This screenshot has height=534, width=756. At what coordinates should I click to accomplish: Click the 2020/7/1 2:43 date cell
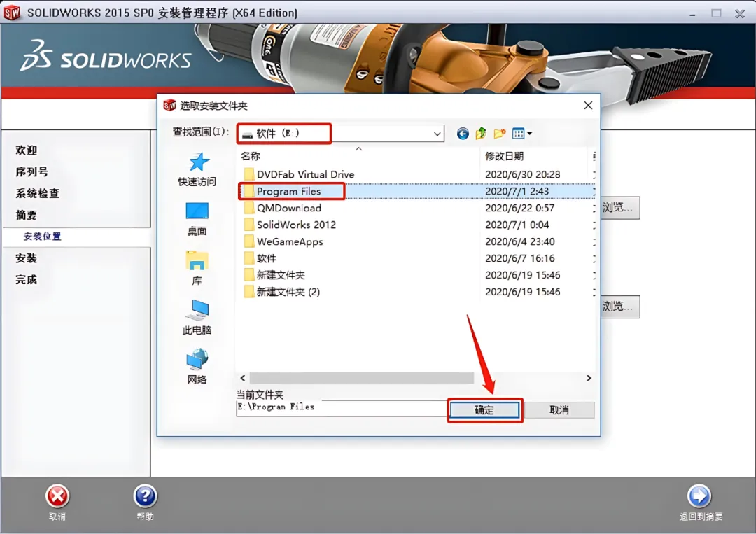[x=517, y=191]
